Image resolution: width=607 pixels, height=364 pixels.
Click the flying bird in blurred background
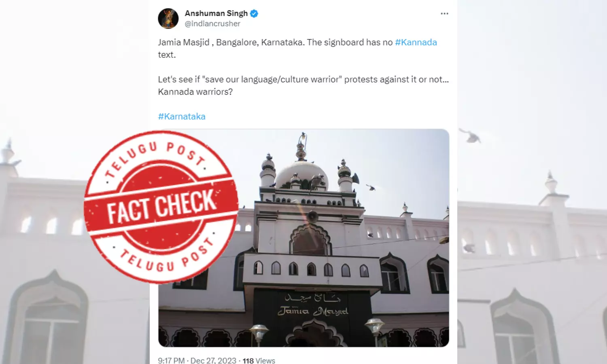point(470,136)
